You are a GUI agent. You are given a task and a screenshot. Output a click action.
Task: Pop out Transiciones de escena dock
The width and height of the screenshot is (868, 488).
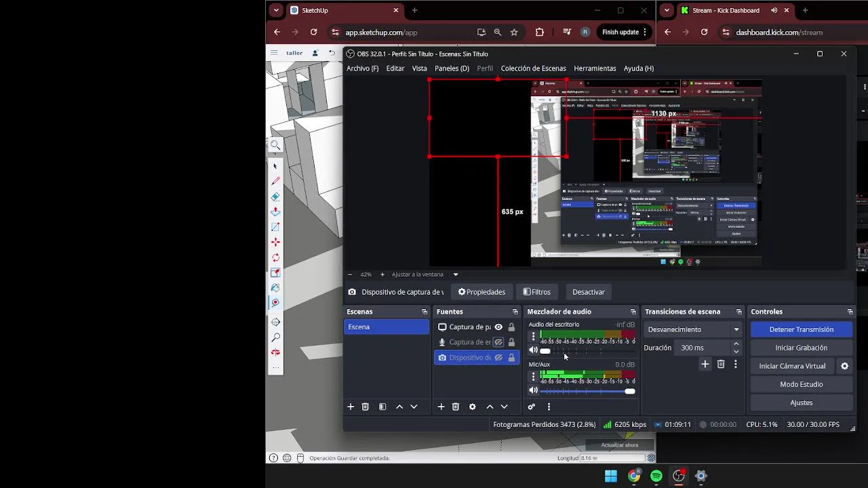click(739, 312)
